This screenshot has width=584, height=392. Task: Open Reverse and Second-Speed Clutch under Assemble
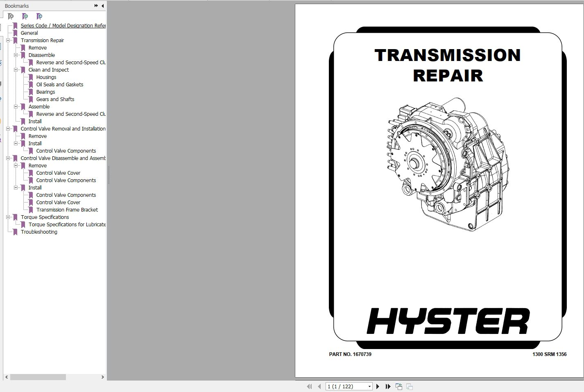(70, 114)
